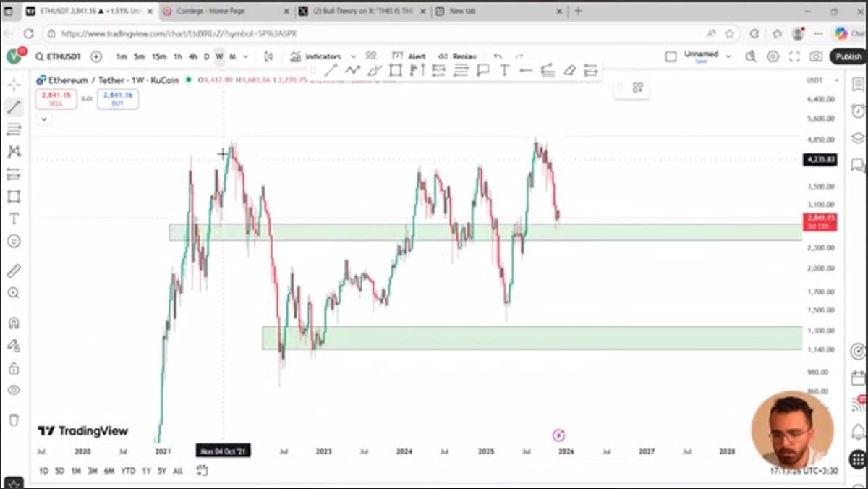Toggle stay in drawing mode pencil-lock
Image resolution: width=868 pixels, height=489 pixels.
tap(14, 345)
